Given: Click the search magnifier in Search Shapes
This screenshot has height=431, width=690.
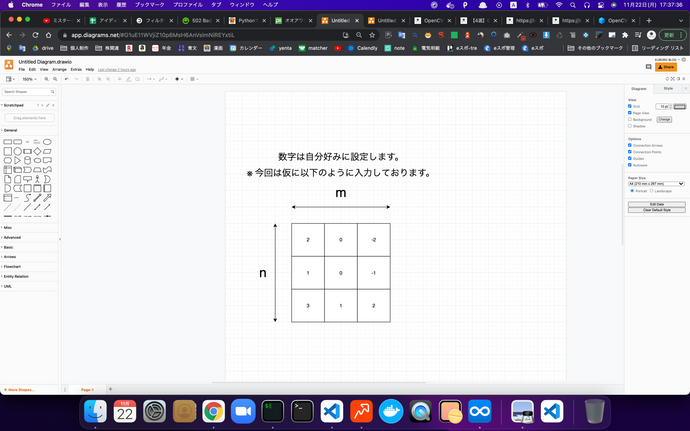Looking at the screenshot, I should pos(52,92).
